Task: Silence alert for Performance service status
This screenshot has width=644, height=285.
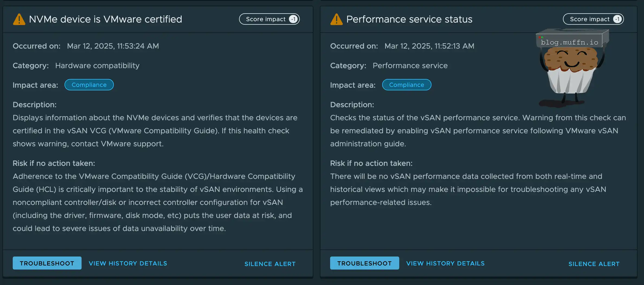Action: point(594,264)
